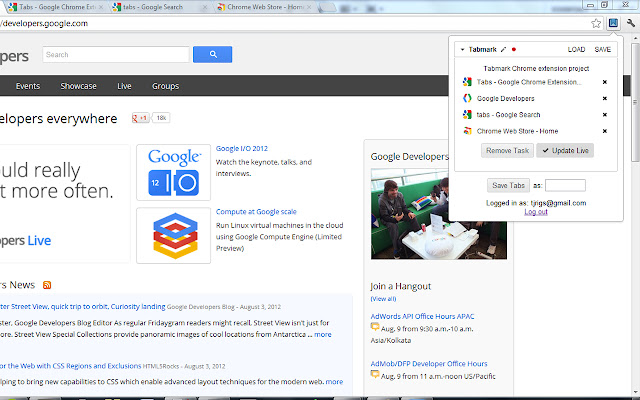Open the CSS Regions and Exclusions article
This screenshot has height=400, width=640.
click(71, 366)
